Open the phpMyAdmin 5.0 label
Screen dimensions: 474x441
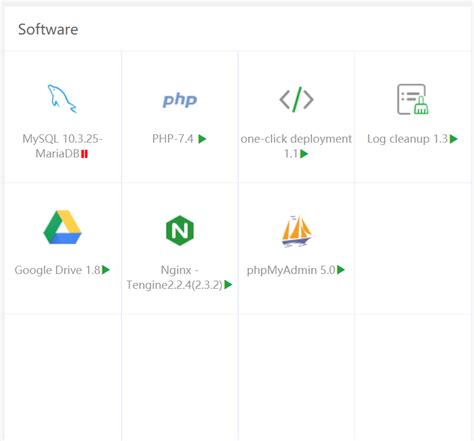click(291, 270)
